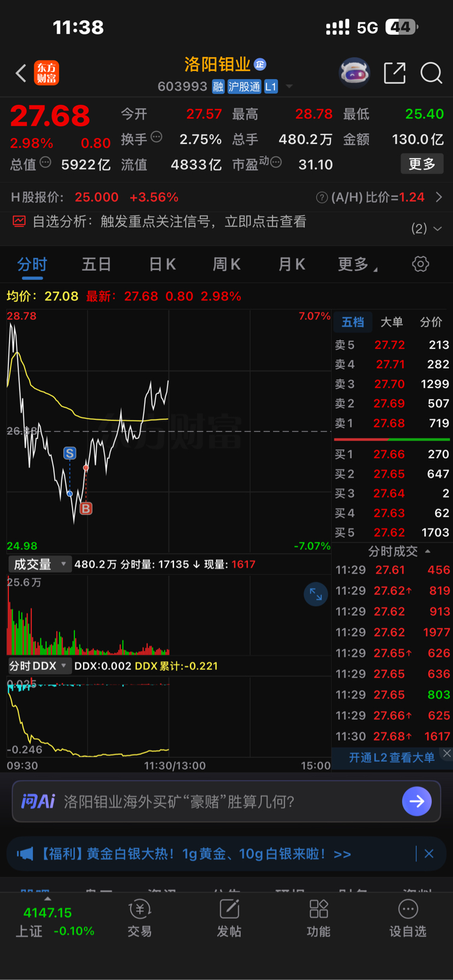Switch to the 日K chart tab
This screenshot has height=980, width=453.
tap(162, 264)
